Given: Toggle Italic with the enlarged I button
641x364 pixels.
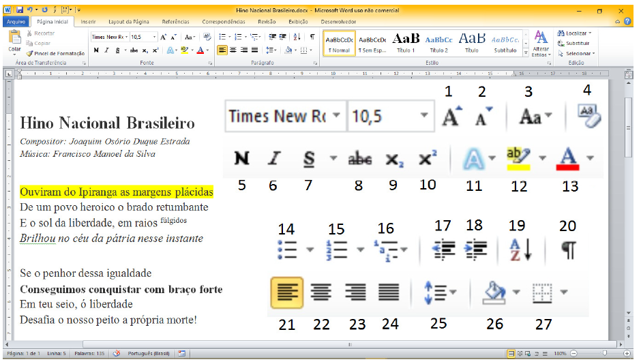Looking at the screenshot, I should [274, 159].
